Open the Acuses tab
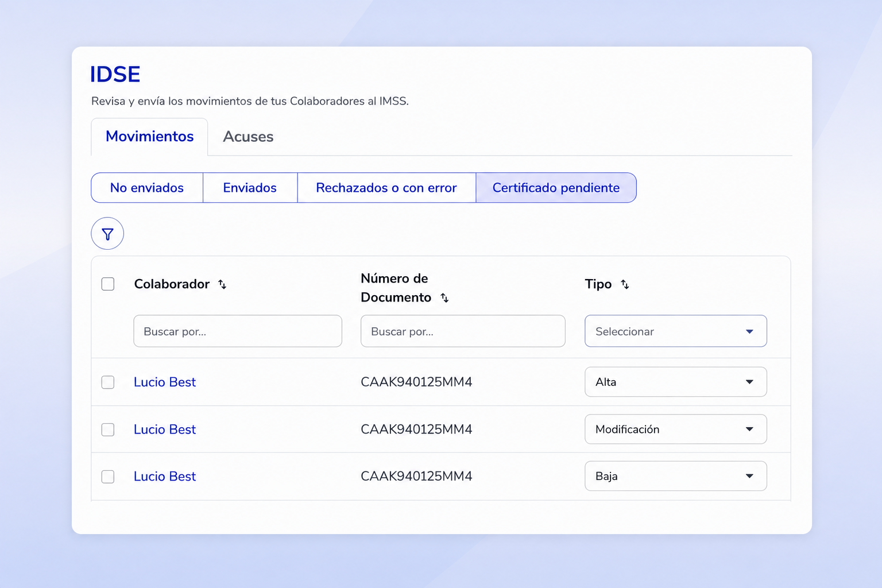882x588 pixels. pyautogui.click(x=248, y=137)
